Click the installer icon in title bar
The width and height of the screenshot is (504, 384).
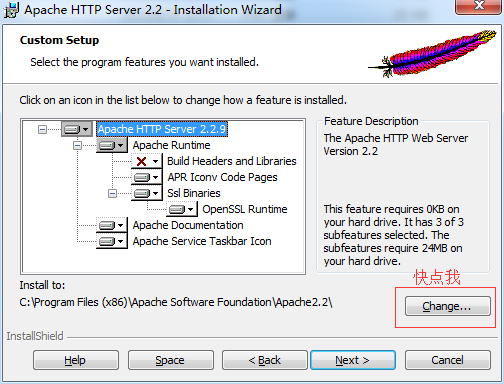(x=11, y=10)
